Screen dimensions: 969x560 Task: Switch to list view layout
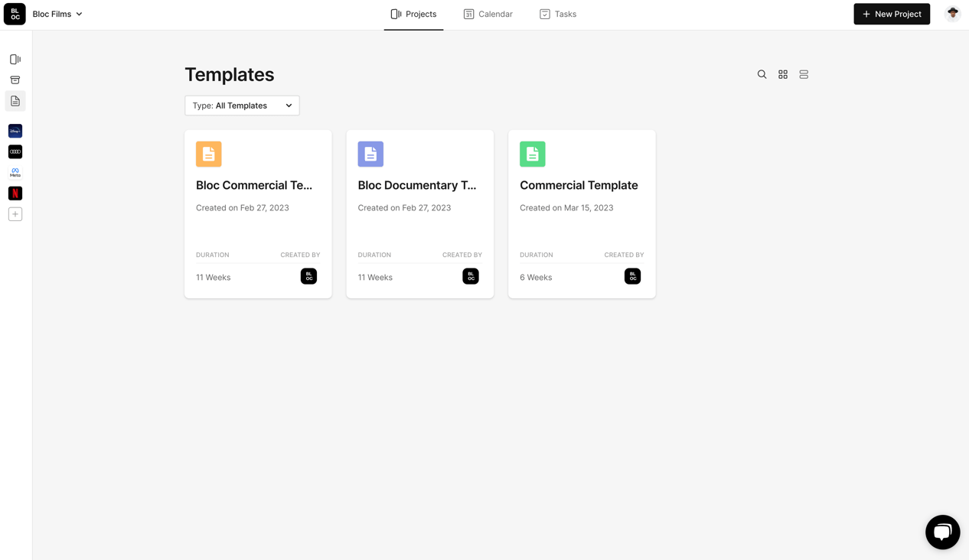click(804, 74)
